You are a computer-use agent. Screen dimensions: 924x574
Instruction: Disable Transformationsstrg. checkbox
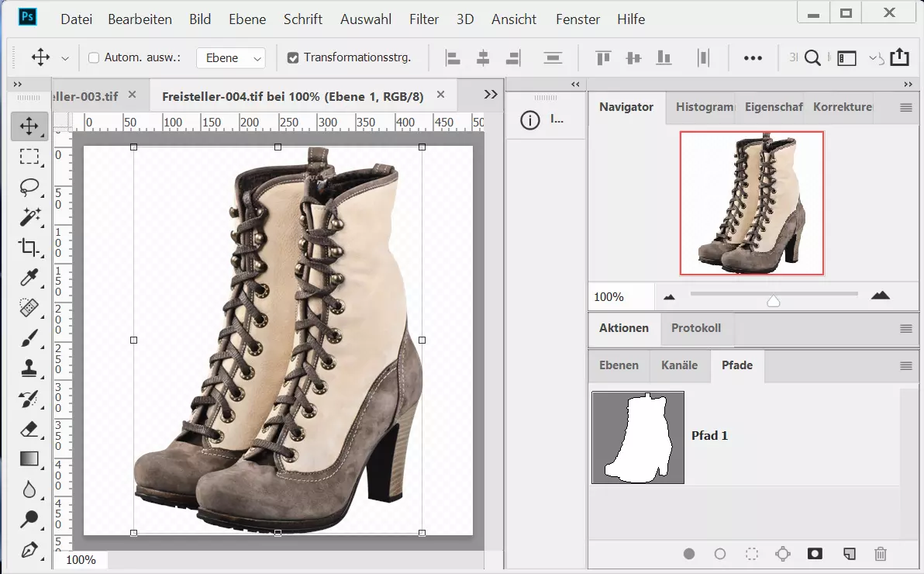[292, 57]
